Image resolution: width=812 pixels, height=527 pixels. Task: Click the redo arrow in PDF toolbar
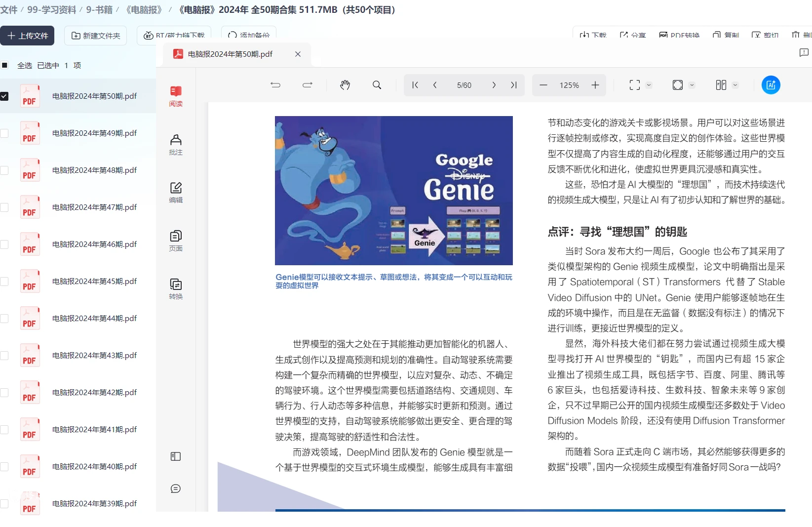(308, 85)
